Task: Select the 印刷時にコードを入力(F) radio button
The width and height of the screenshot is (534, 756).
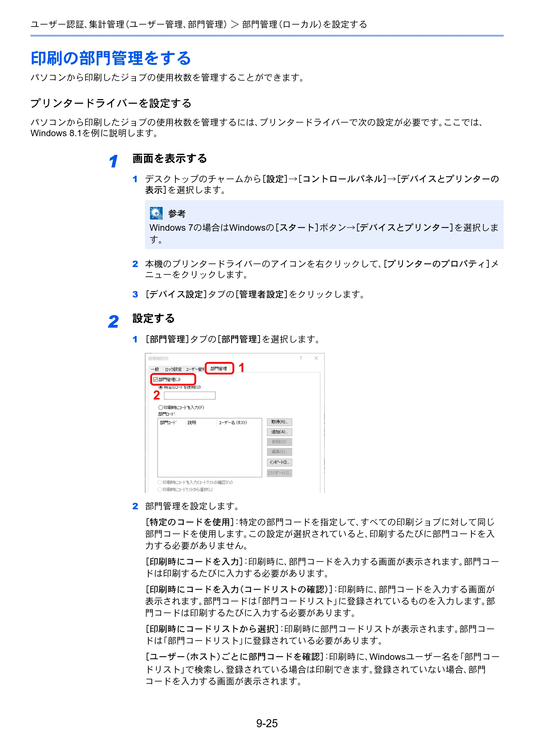Action: [161, 407]
